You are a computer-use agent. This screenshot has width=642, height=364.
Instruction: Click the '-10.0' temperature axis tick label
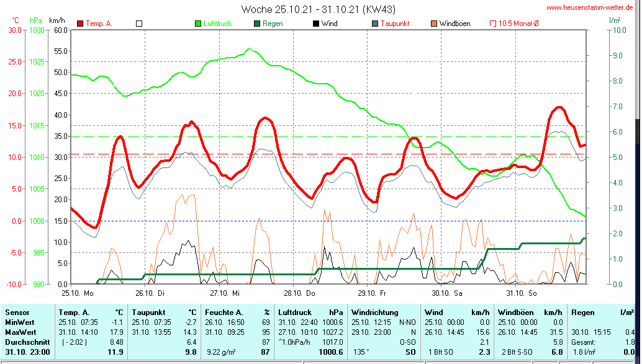pyautogui.click(x=14, y=284)
